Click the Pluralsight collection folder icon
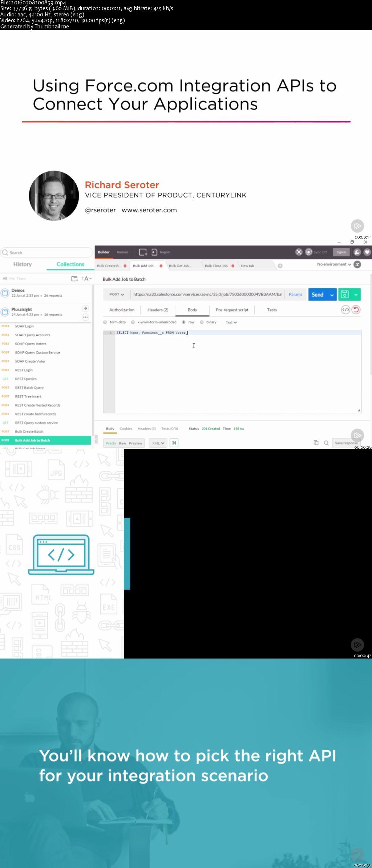The image size is (372, 868). [5, 312]
